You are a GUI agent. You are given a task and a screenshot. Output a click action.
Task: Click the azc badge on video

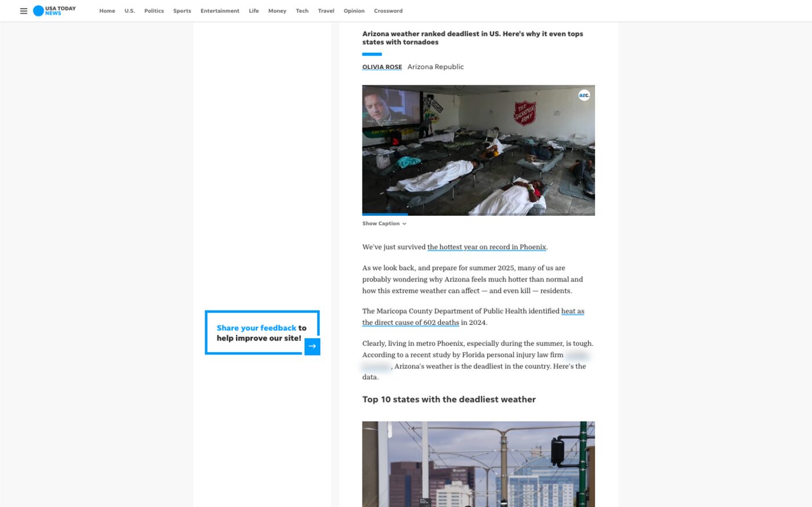tap(584, 95)
